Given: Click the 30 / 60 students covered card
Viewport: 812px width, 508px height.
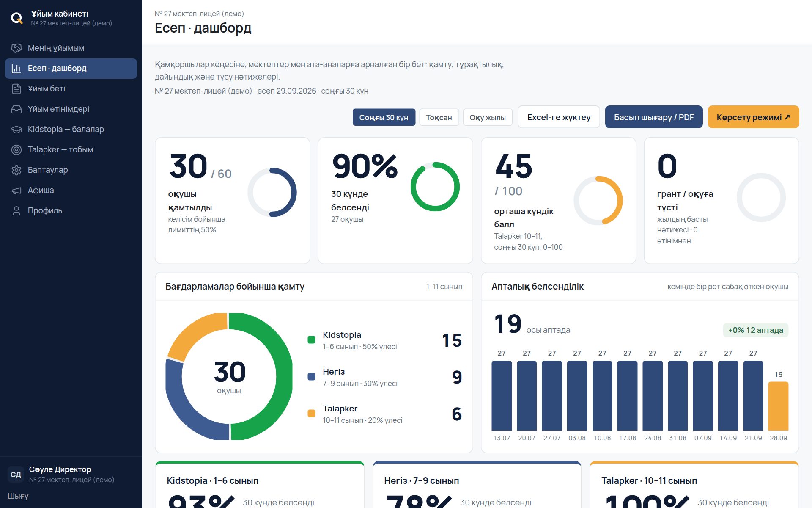Looking at the screenshot, I should click(x=232, y=201).
